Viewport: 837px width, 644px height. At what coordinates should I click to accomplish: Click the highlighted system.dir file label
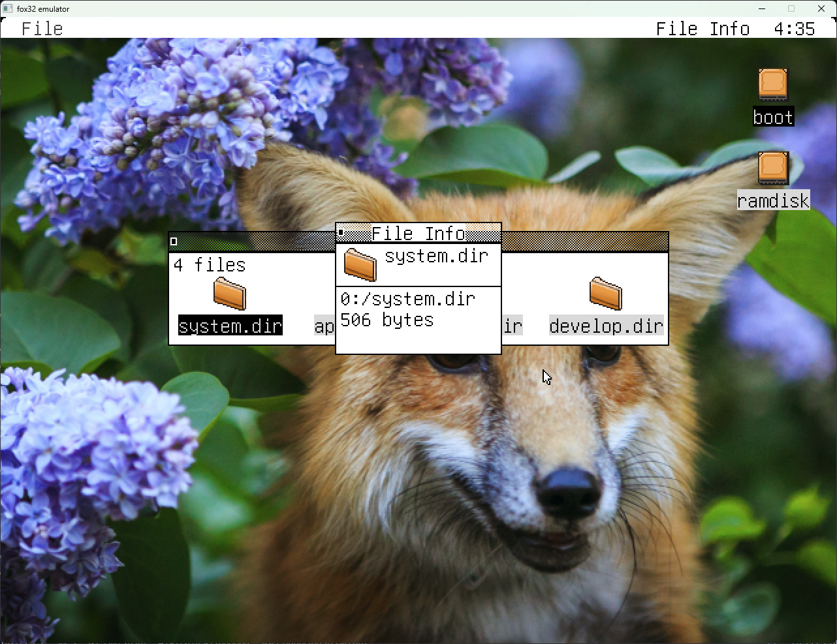click(230, 326)
